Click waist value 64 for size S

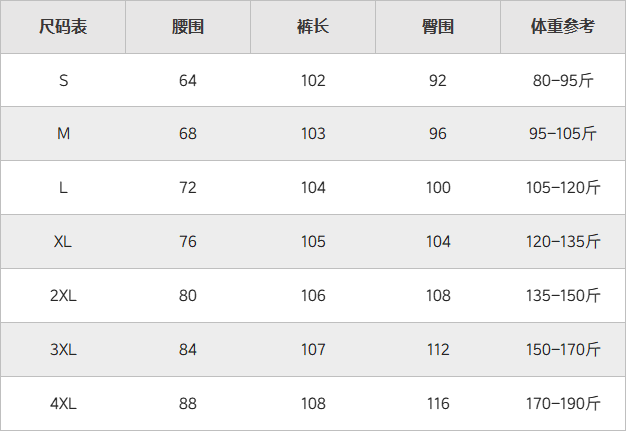(x=188, y=80)
